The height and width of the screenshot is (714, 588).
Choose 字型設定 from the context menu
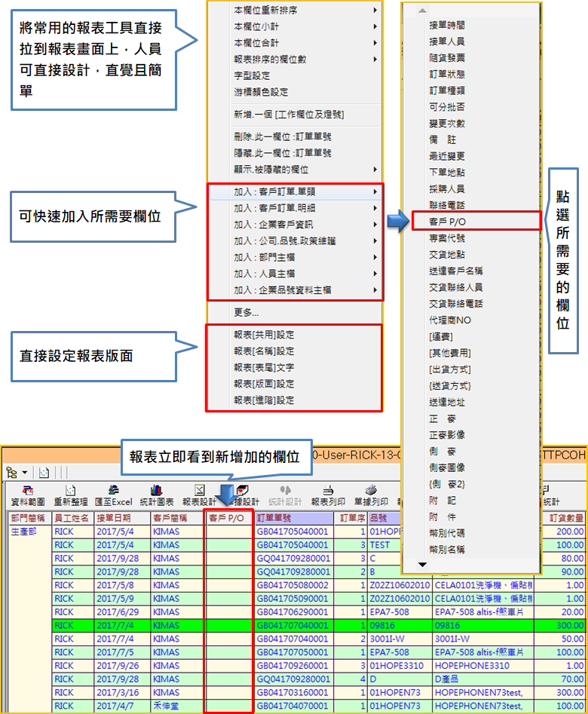pyautogui.click(x=252, y=75)
